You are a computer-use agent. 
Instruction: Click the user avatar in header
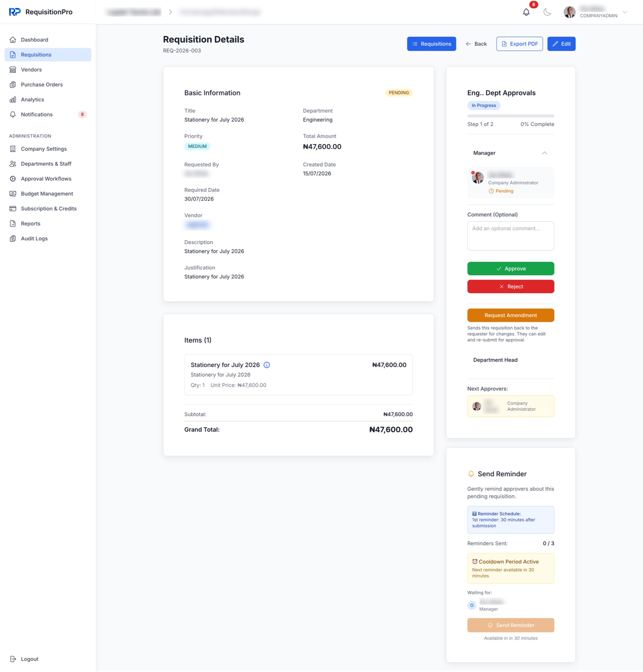tap(569, 12)
